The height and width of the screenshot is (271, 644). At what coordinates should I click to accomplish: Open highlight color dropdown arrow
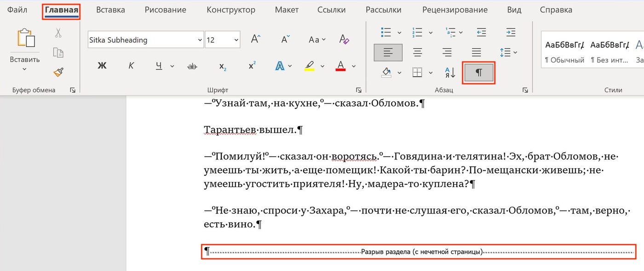pyautogui.click(x=322, y=66)
